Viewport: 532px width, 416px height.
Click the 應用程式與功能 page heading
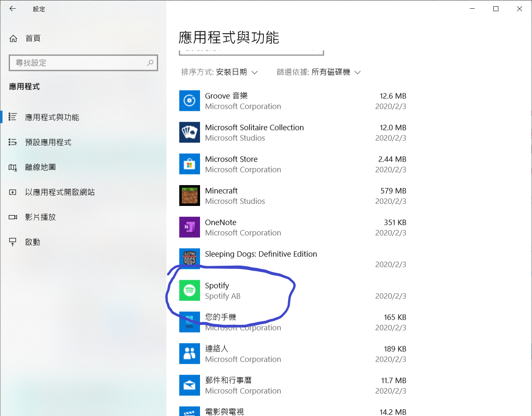tap(229, 37)
